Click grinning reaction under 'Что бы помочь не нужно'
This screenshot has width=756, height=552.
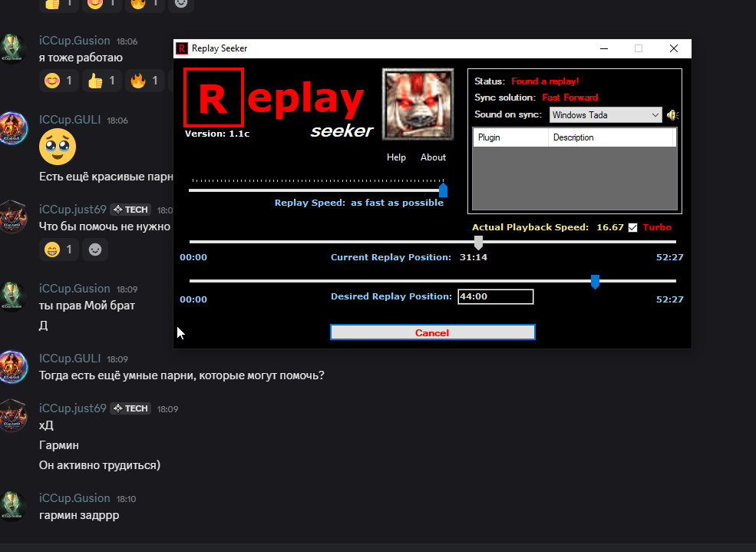click(59, 250)
